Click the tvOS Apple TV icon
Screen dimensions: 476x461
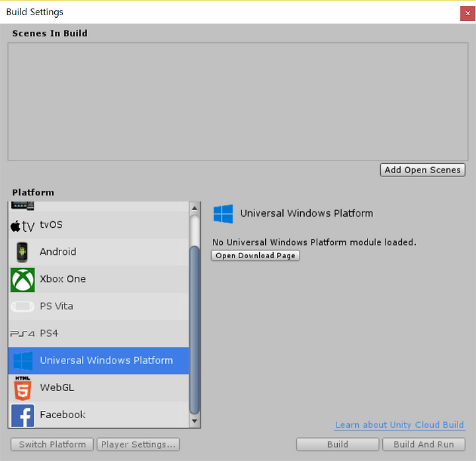click(22, 226)
